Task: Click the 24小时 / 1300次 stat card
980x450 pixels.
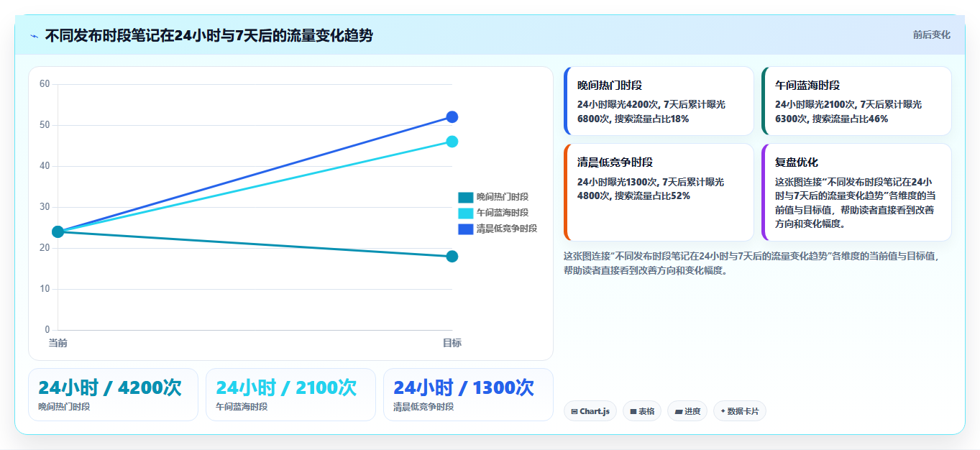Action: 468,395
